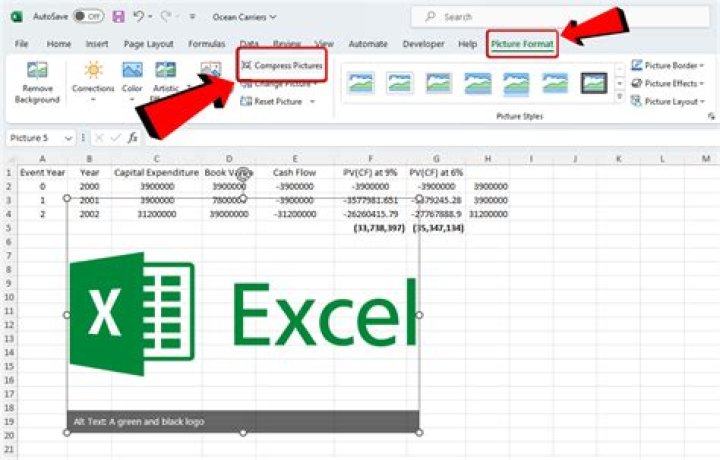This screenshot has width=720, height=460.
Task: Move the Picture Styles gallery up one row
Action: click(x=619, y=69)
